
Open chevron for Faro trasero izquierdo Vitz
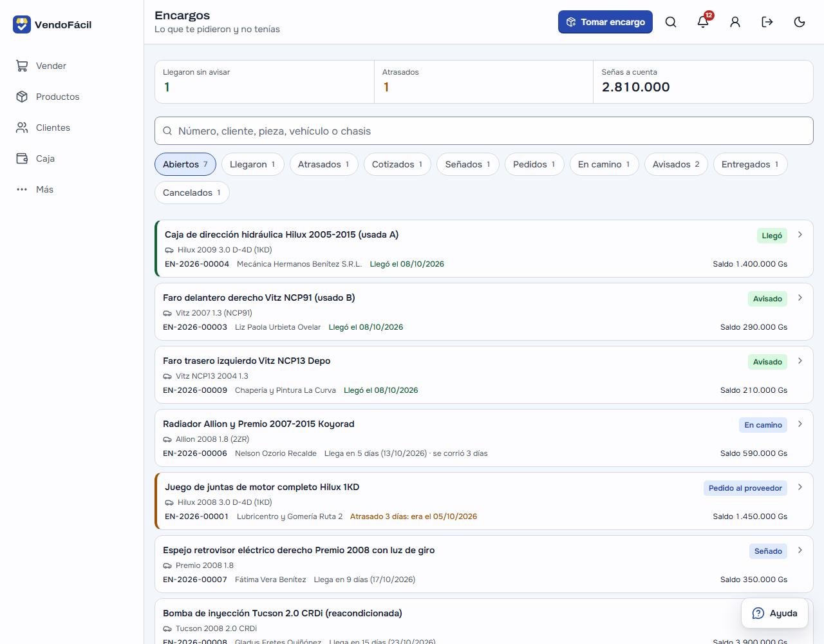coord(800,361)
